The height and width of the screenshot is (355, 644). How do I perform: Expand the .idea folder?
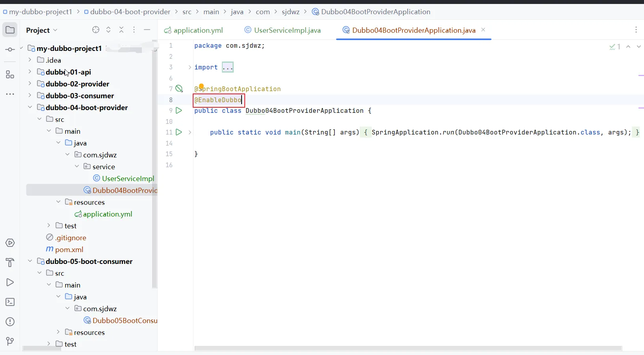coord(30,60)
